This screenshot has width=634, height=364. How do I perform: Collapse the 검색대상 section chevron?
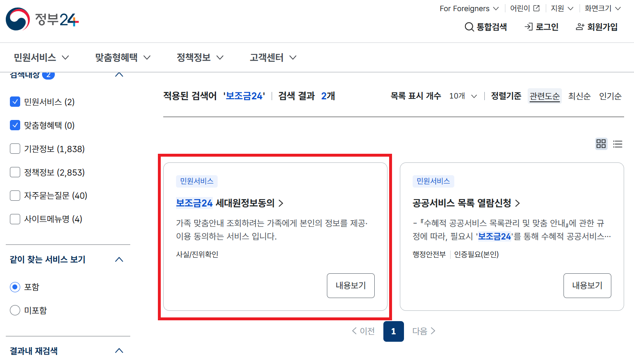(x=119, y=75)
